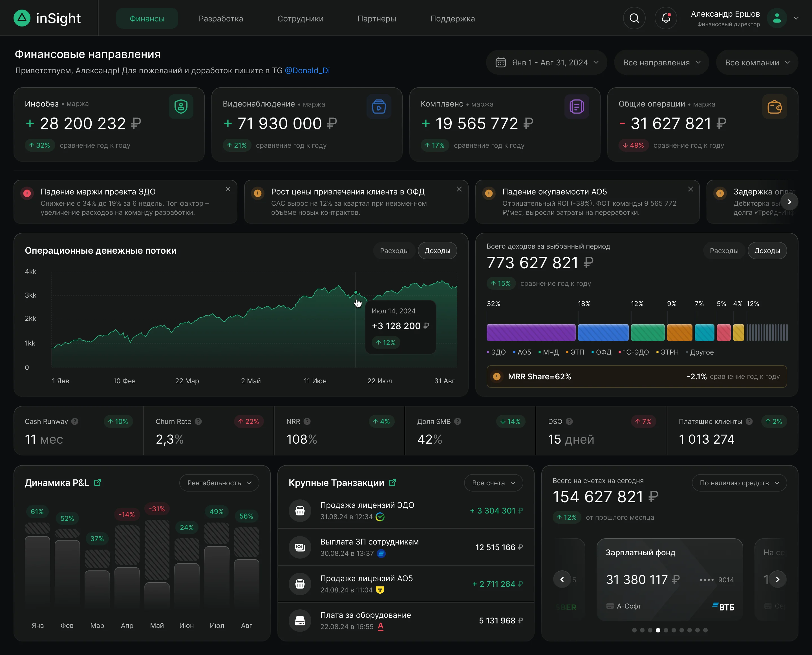Go to previous account card arrow
812x655 pixels.
562,579
